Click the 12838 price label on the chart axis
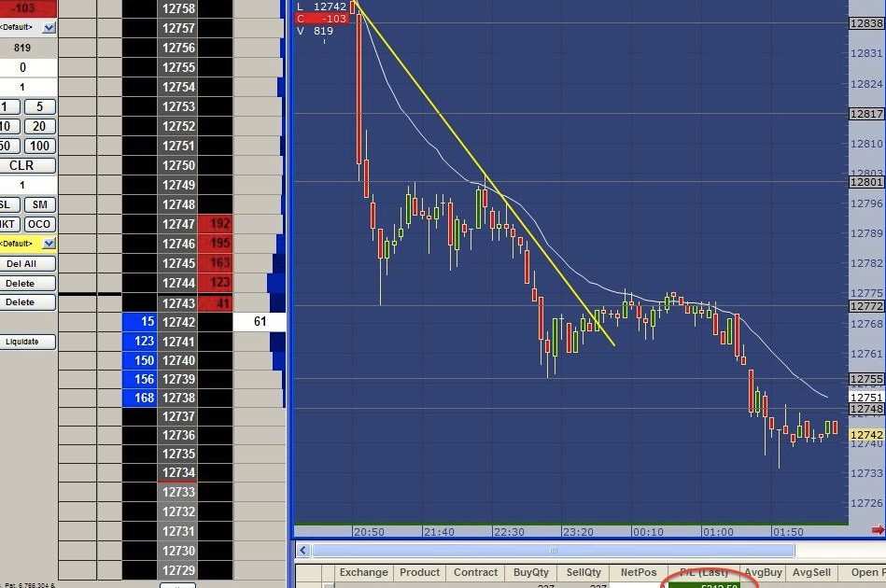 click(x=866, y=23)
